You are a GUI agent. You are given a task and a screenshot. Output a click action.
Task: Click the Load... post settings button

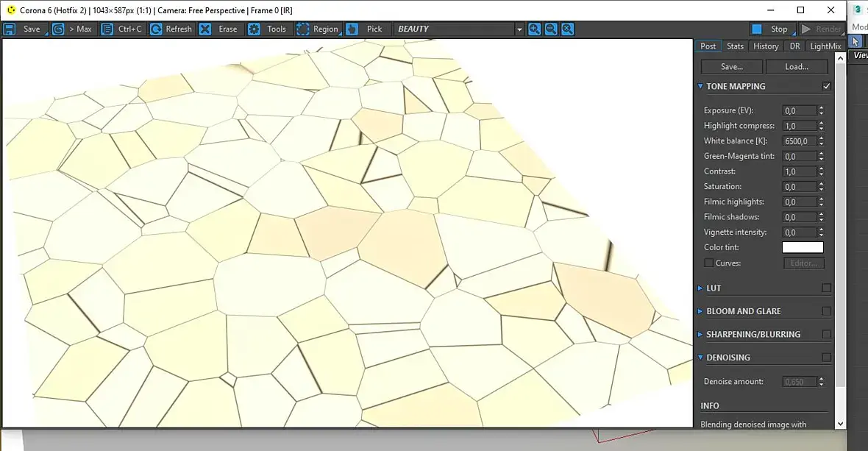(797, 67)
